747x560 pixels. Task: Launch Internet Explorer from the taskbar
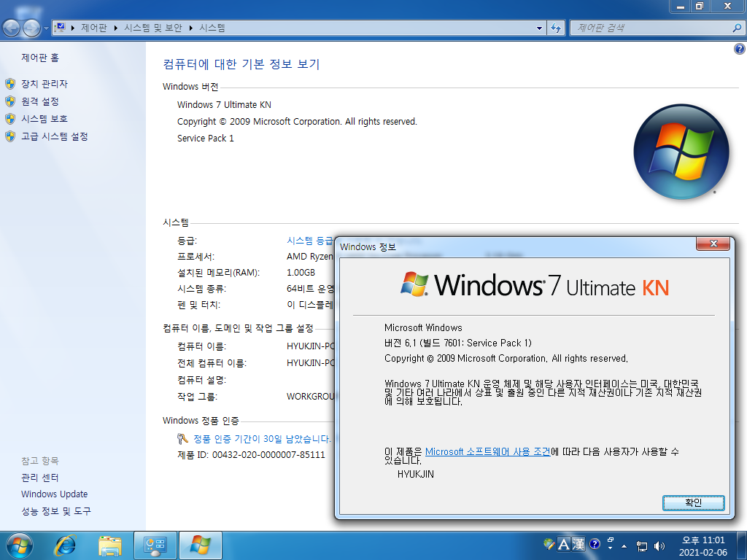tap(65, 545)
